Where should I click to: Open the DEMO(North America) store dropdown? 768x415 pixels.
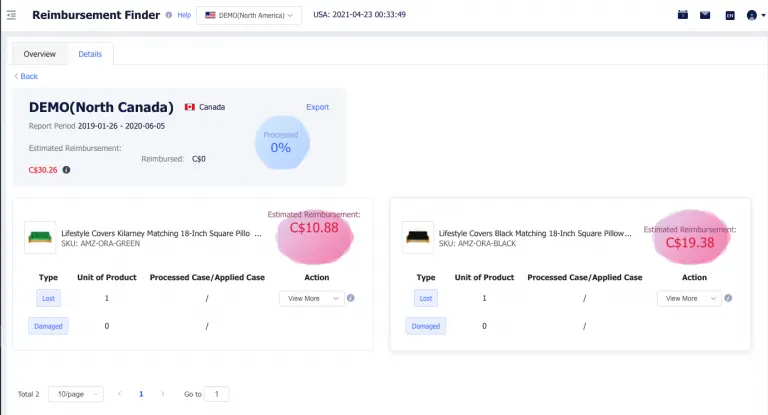coord(249,15)
